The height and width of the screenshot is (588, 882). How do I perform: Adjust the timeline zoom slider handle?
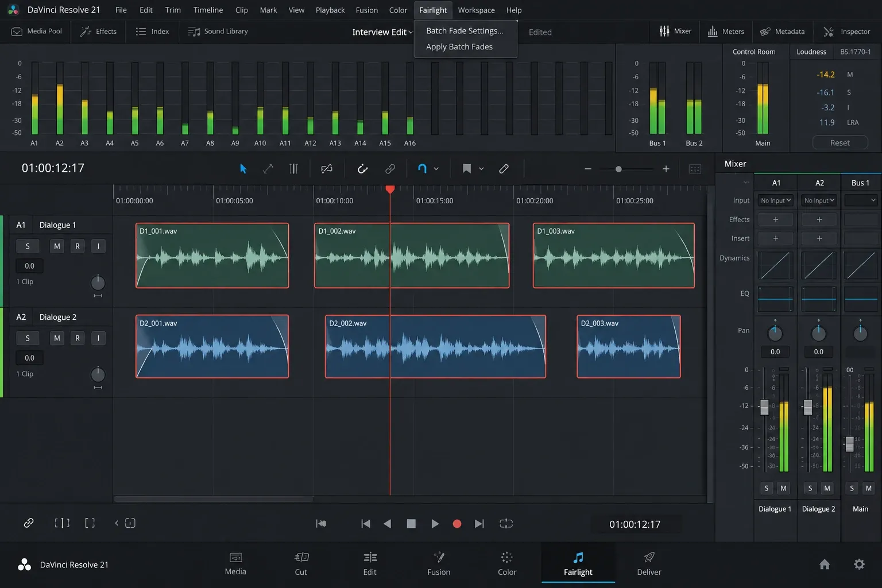(618, 169)
